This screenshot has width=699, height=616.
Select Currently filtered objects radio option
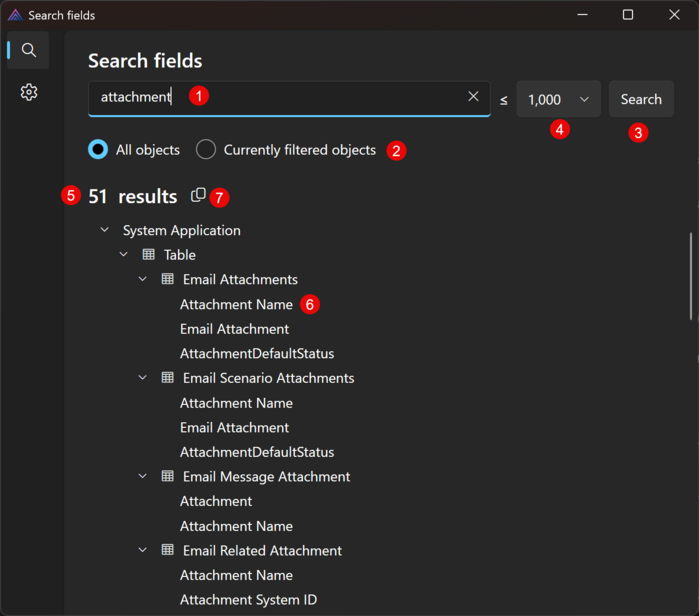point(206,150)
